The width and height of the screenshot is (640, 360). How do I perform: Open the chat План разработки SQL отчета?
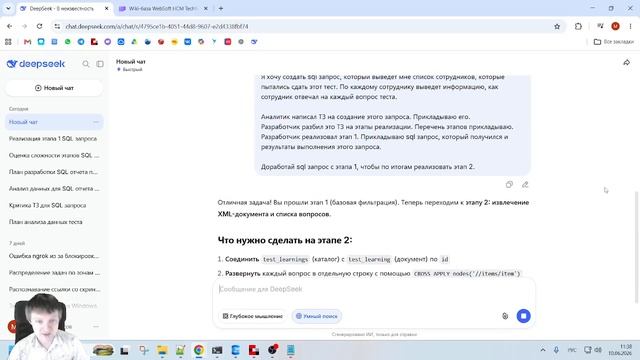pos(53,172)
